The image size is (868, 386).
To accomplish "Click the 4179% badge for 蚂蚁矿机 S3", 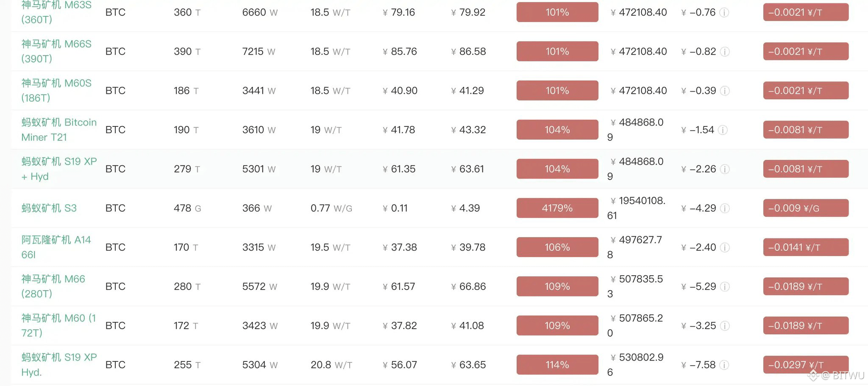I will click(556, 208).
